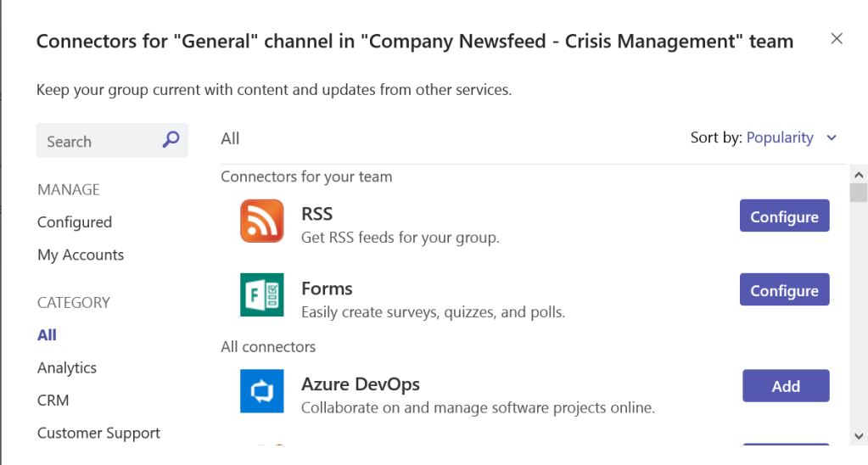Go to My Accounts
This screenshot has height=465, width=868.
[x=81, y=255]
